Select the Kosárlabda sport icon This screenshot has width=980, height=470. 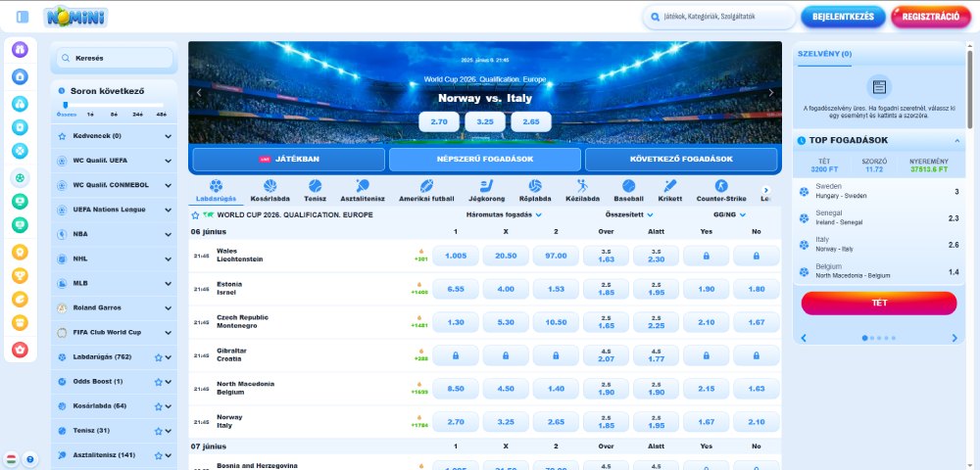pyautogui.click(x=269, y=186)
